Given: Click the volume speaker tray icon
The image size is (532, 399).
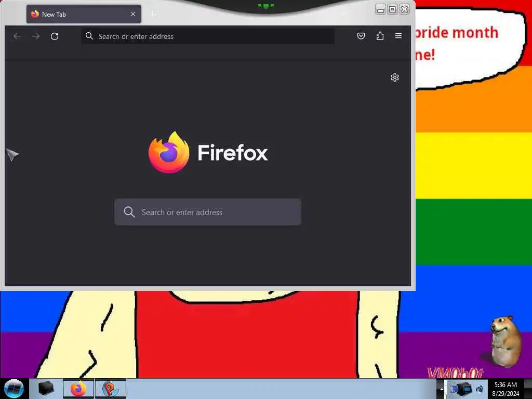Looking at the screenshot, I should [x=480, y=389].
